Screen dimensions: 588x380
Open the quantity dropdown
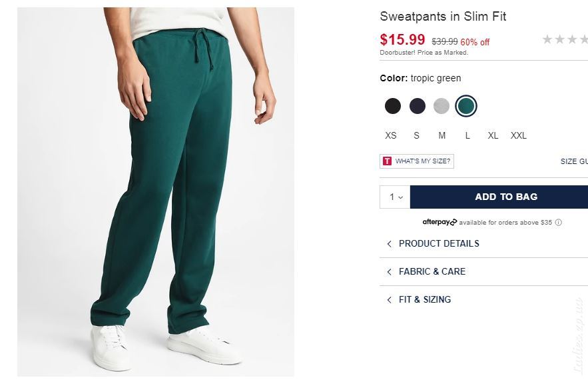point(396,197)
